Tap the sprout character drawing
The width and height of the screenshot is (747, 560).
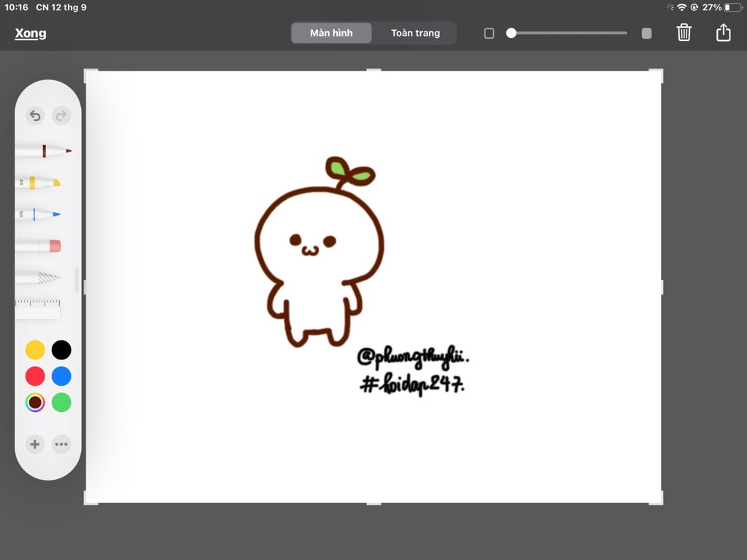(320, 252)
